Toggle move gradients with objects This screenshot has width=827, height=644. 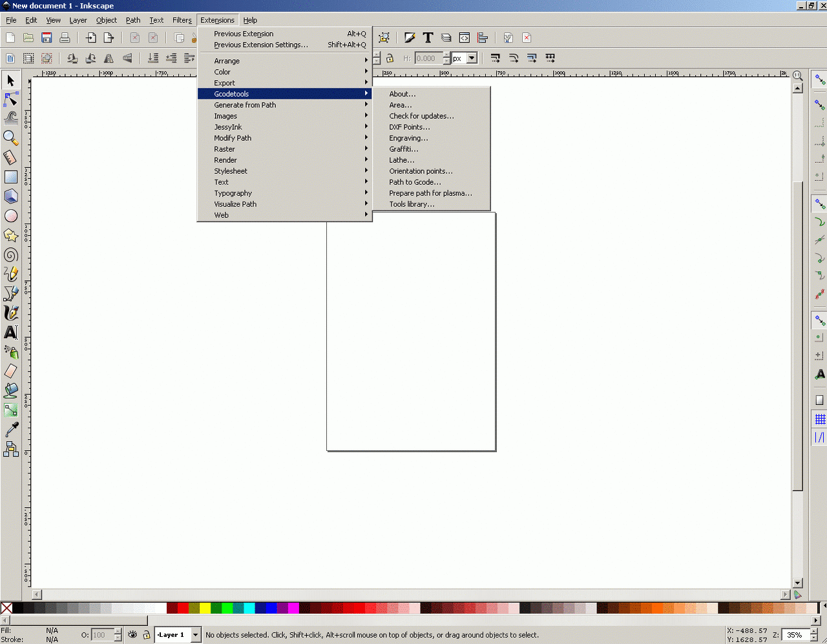coord(531,58)
